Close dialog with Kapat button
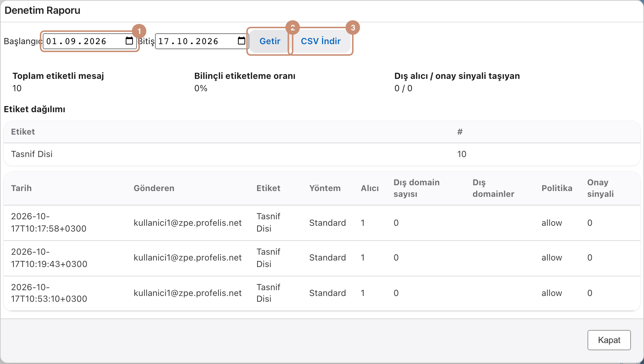Screen dimensions: 644x364 coord(609,340)
